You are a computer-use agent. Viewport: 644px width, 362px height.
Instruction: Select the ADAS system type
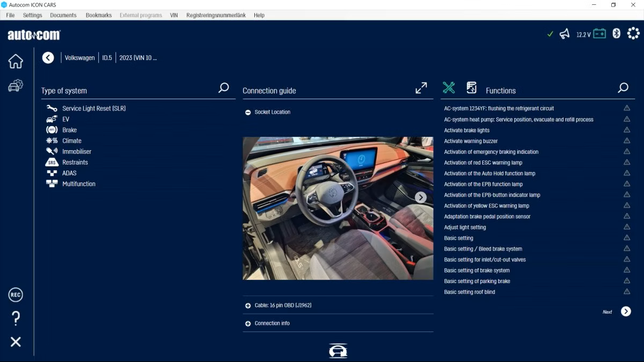[x=69, y=173]
